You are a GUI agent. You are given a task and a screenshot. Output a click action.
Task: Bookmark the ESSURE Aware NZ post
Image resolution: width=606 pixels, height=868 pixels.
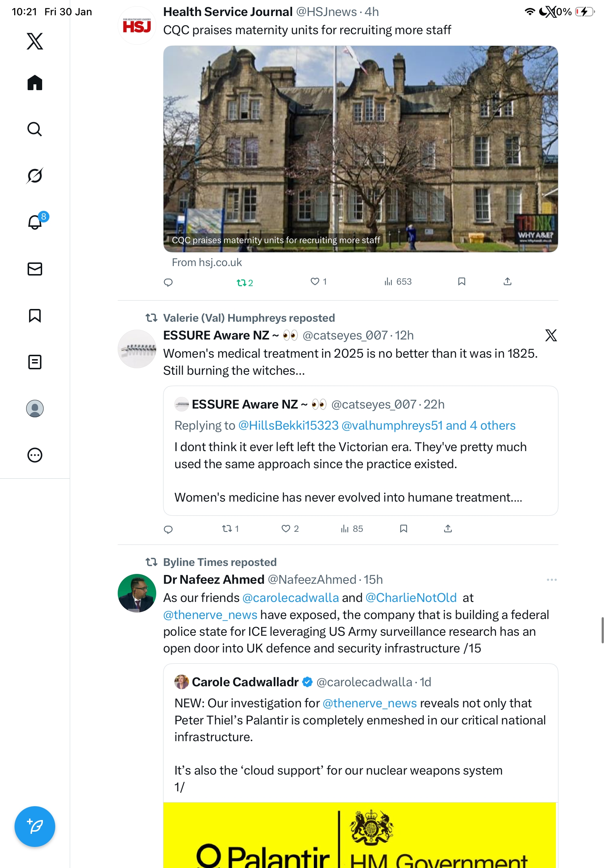[404, 529]
